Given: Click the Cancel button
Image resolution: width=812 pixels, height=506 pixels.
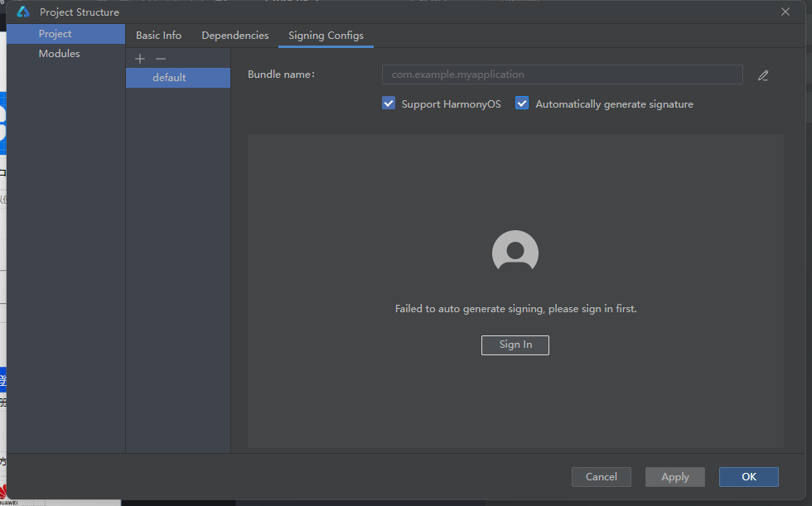Looking at the screenshot, I should [602, 476].
